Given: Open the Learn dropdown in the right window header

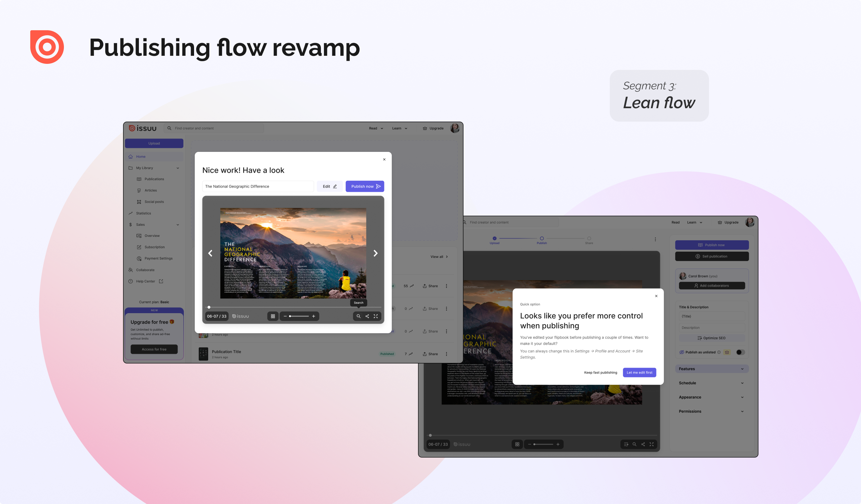Looking at the screenshot, I should (x=695, y=222).
